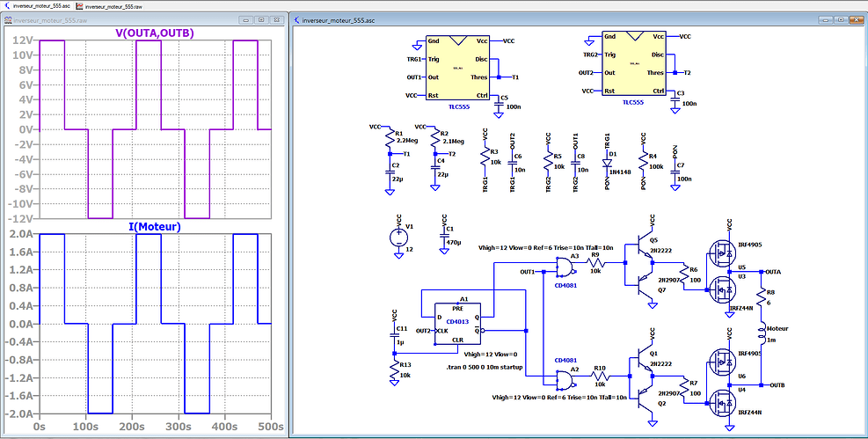Screen dimensions: 868x439
Task: Select the A2 CD4081 AND gate
Action: coord(564,379)
